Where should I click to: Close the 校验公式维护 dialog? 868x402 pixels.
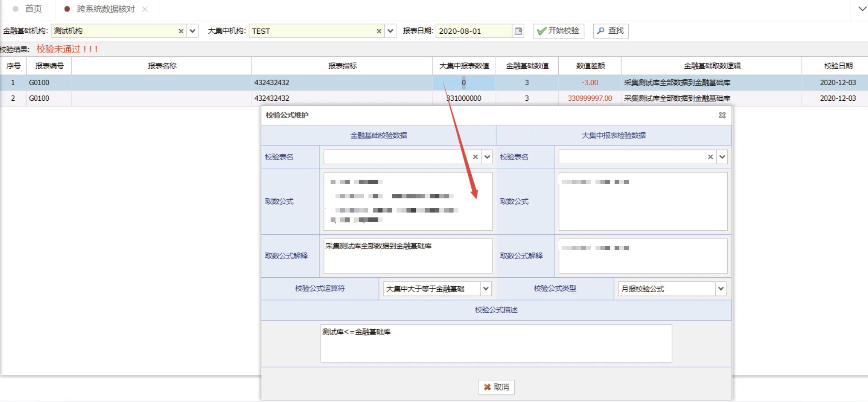[722, 115]
